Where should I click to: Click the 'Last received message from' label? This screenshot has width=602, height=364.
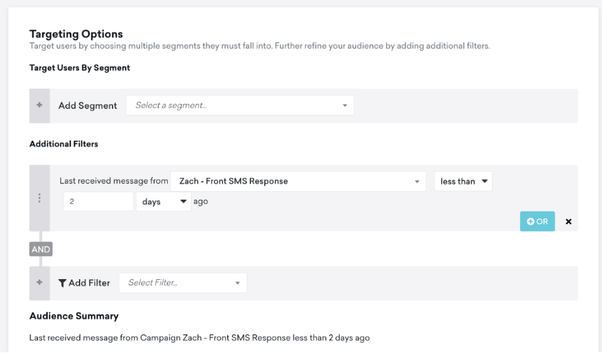pyautogui.click(x=114, y=181)
